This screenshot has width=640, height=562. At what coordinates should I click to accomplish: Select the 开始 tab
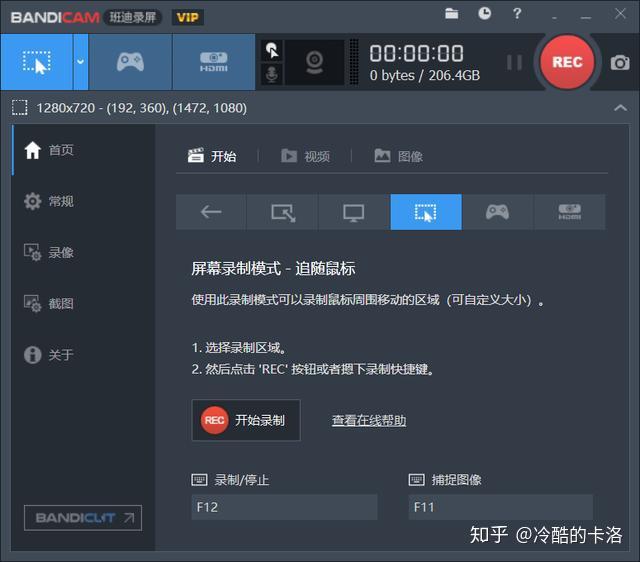[x=212, y=156]
